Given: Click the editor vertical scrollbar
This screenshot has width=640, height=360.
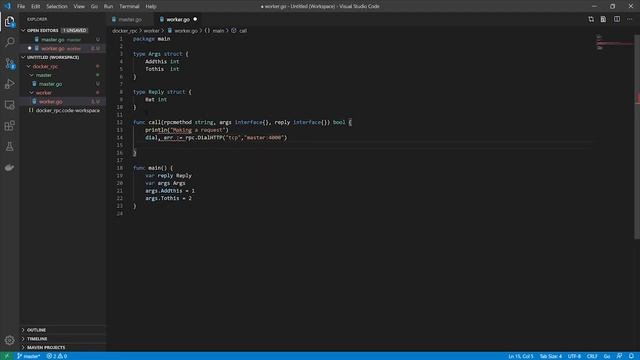Looking at the screenshot, I should coord(637,137).
